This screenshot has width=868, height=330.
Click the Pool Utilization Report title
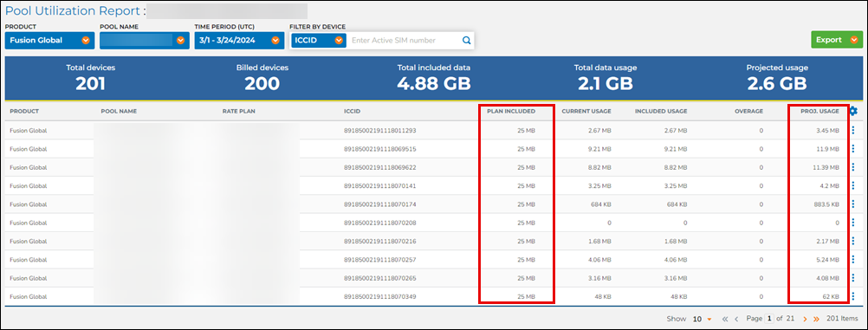click(x=73, y=11)
